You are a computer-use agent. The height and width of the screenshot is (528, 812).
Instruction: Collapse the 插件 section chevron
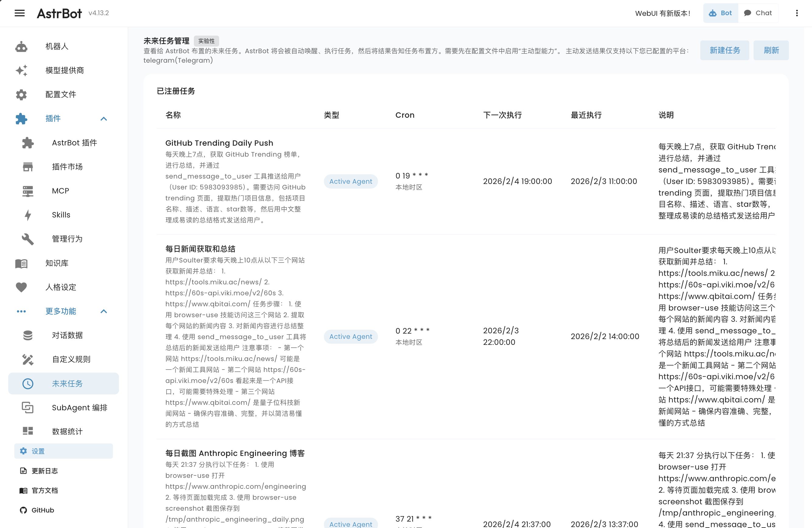coord(104,119)
